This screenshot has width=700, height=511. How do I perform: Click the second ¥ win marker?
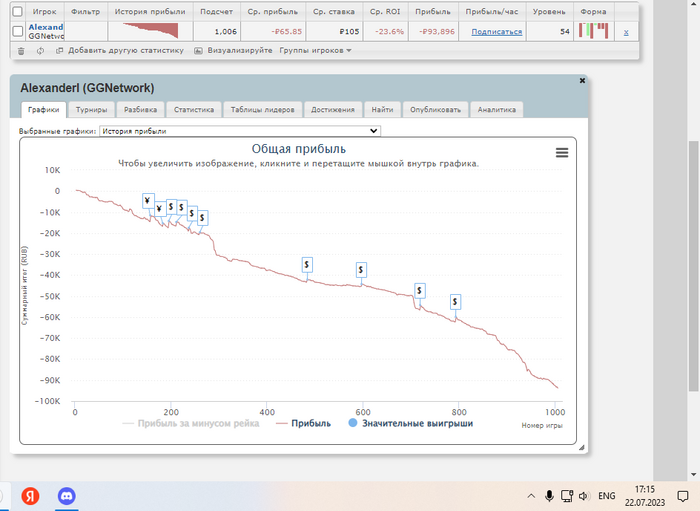(x=159, y=209)
